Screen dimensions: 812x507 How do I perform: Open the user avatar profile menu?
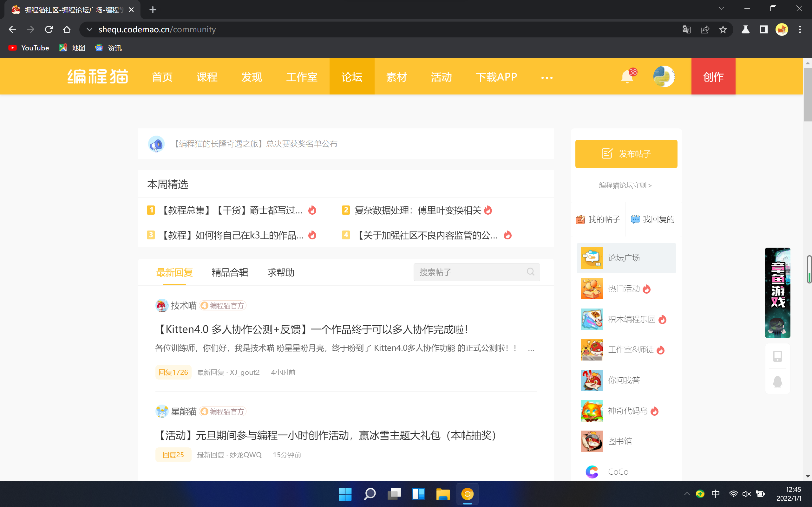point(664,76)
